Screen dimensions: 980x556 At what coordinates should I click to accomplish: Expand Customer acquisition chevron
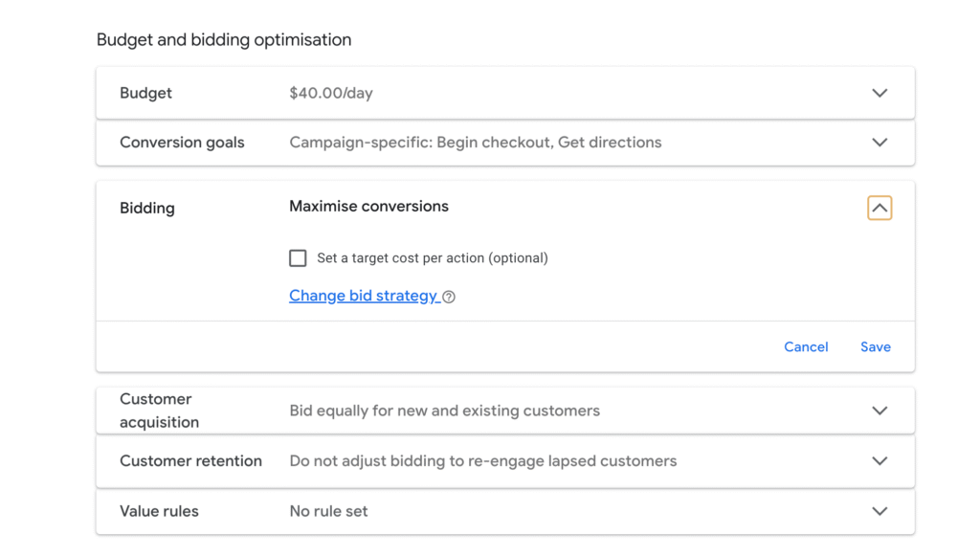pyautogui.click(x=880, y=411)
